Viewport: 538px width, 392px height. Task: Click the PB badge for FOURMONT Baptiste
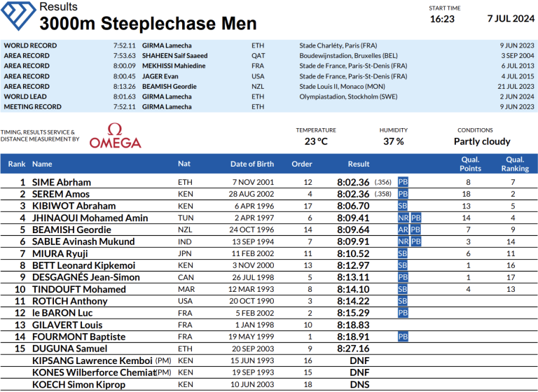(x=403, y=337)
